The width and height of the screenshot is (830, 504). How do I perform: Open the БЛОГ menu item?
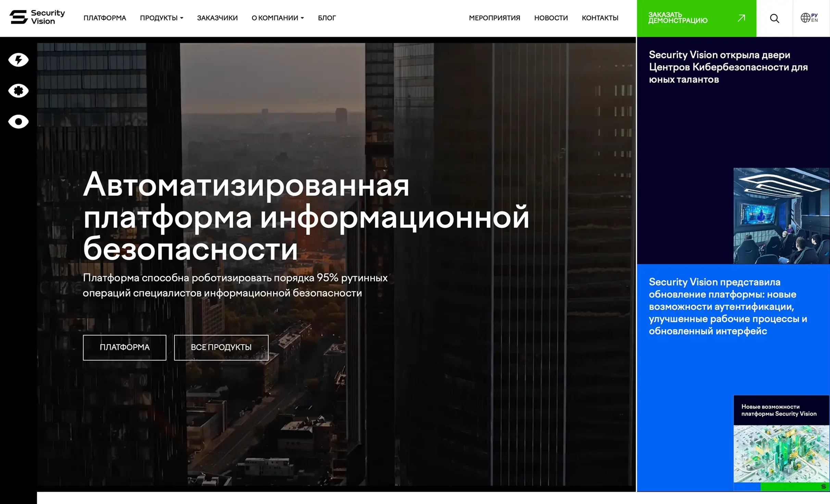327,18
